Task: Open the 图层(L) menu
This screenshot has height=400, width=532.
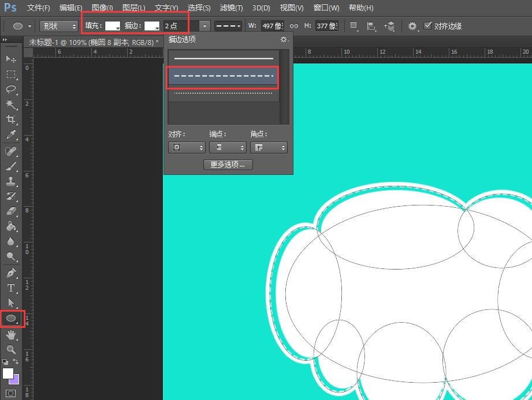Action: point(134,8)
